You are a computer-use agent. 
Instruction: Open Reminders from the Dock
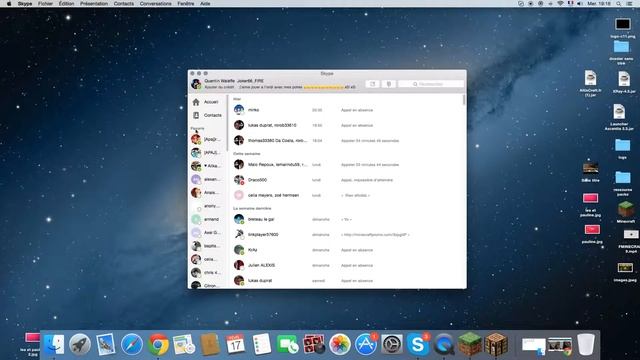tap(262, 344)
